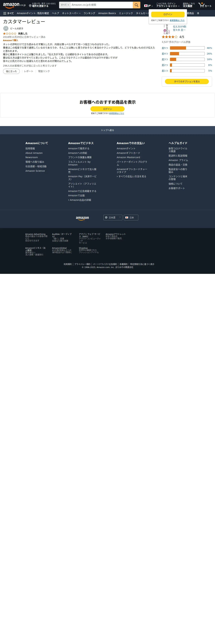Viewport: 215px width, 644px height.
Task: Filter by 星4つ rating bar
Action: (x=187, y=54)
